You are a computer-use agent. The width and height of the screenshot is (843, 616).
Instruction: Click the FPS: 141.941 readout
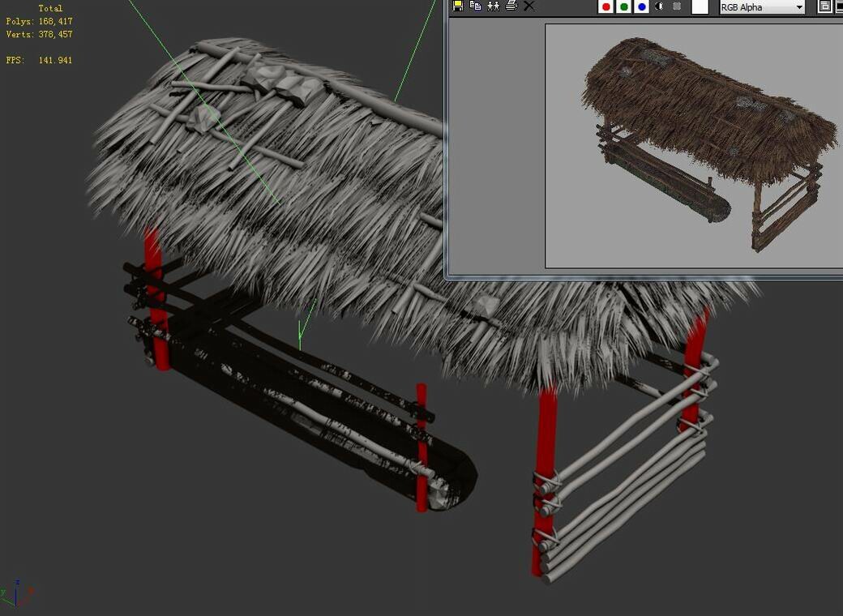pyautogui.click(x=39, y=60)
